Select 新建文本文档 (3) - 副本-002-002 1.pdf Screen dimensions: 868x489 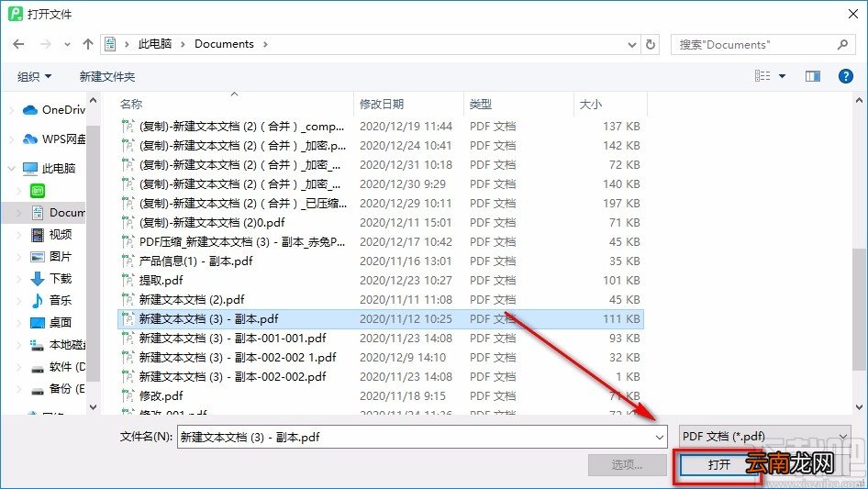[x=381, y=358]
